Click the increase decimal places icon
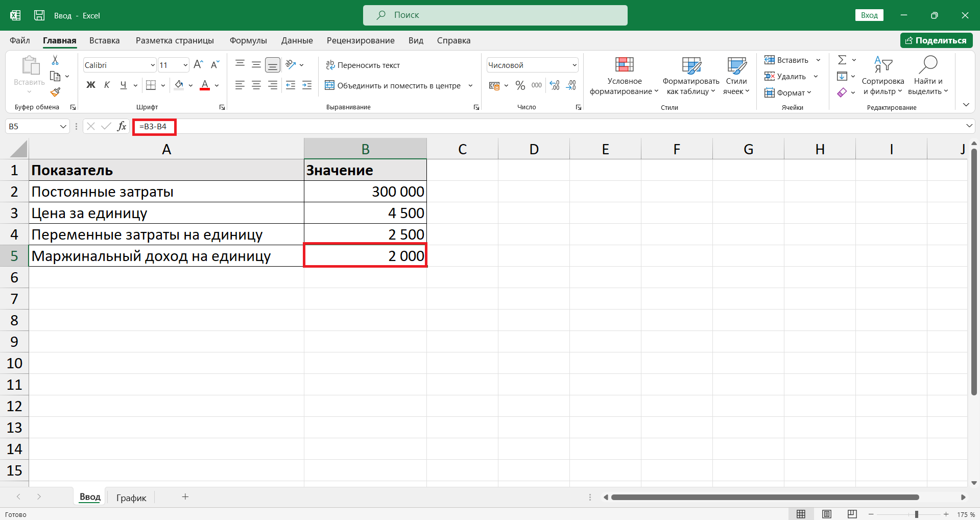 555,85
